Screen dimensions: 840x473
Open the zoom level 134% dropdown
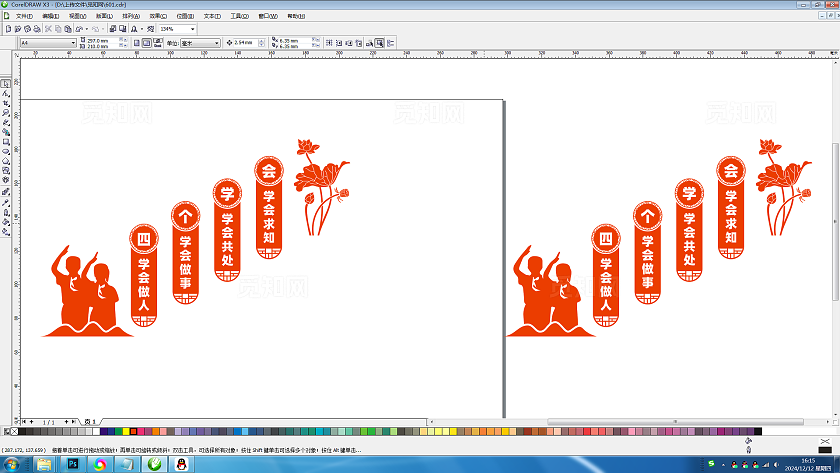coord(190,29)
